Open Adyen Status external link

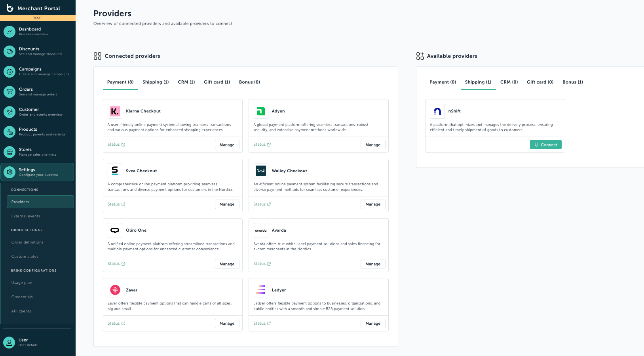point(262,145)
